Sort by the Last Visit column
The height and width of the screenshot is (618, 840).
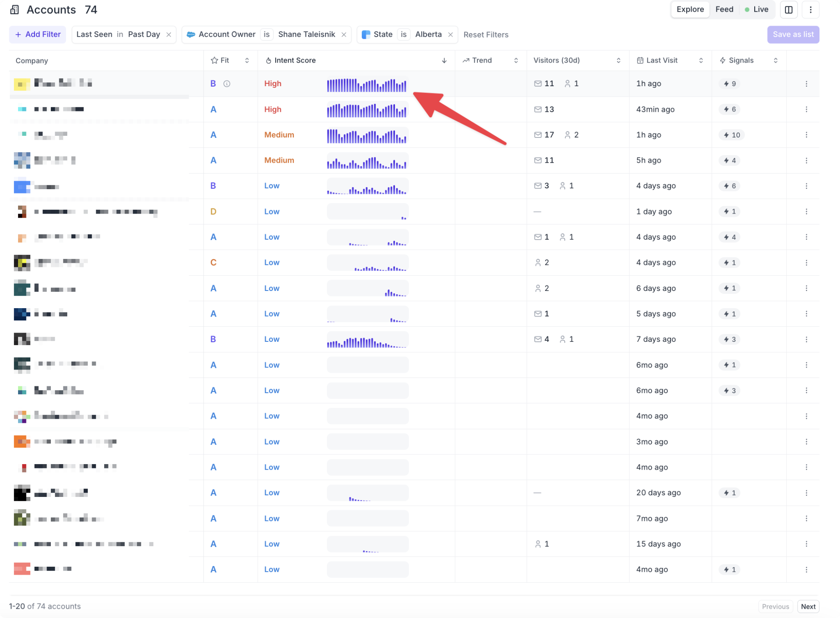[700, 61]
